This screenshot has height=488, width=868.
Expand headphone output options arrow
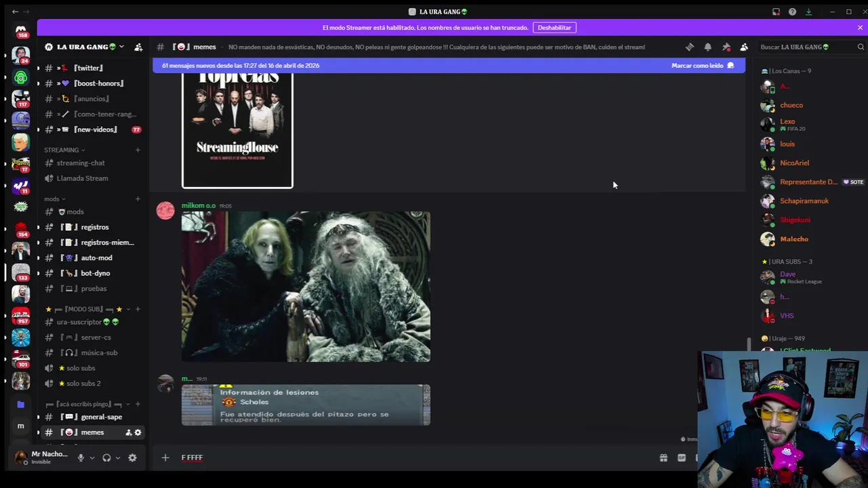[118, 457]
